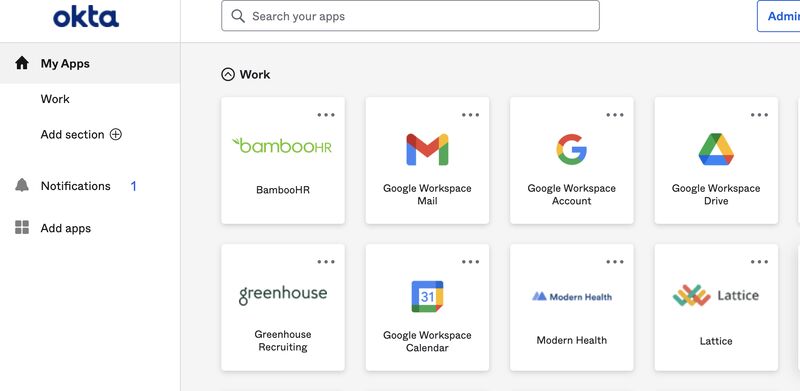Screen dimensions: 800x391
Task: Open the Lattice tile three-dot menu
Action: (759, 262)
